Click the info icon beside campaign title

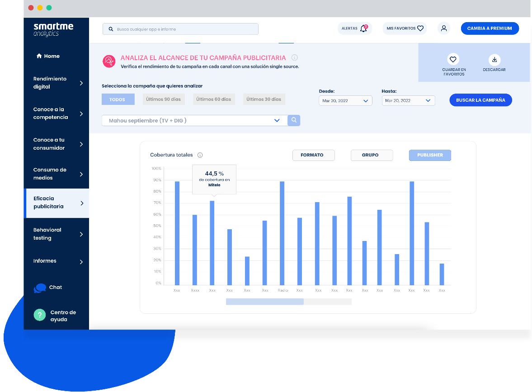pos(295,58)
